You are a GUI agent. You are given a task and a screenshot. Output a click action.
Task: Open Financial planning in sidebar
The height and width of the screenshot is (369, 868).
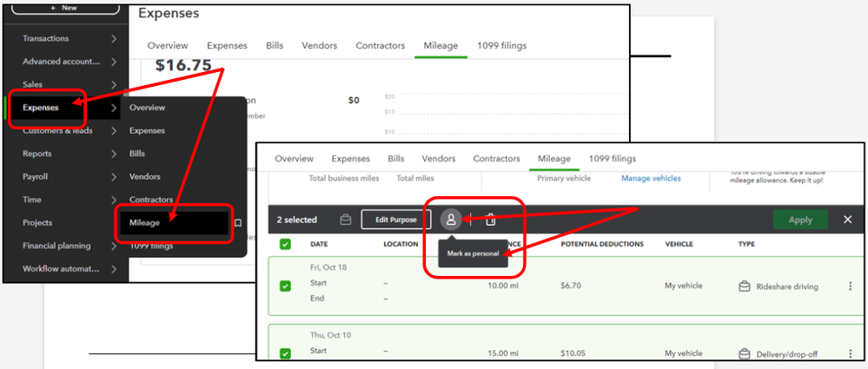[x=56, y=246]
